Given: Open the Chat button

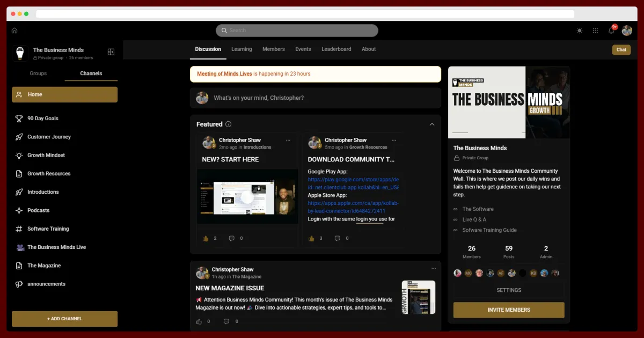Looking at the screenshot, I should click(621, 50).
